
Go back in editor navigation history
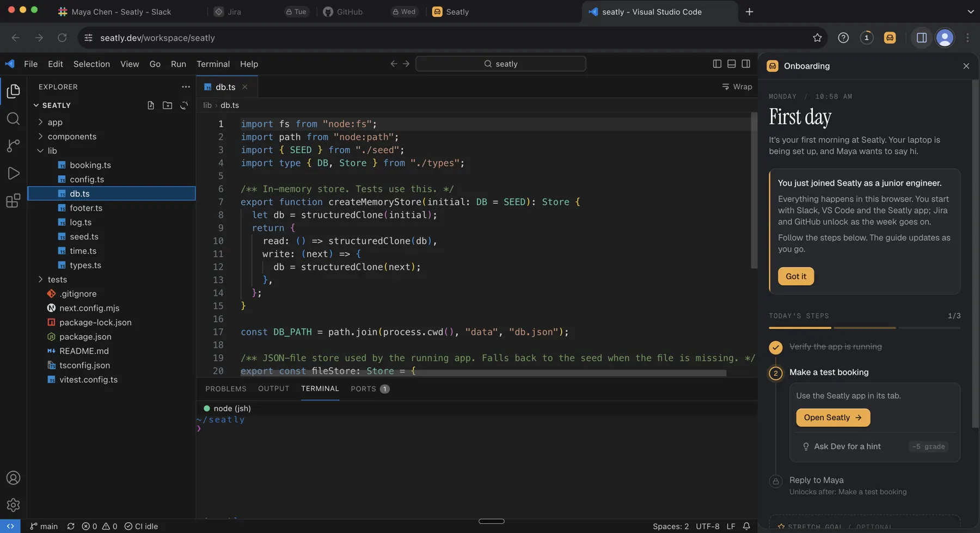(394, 64)
